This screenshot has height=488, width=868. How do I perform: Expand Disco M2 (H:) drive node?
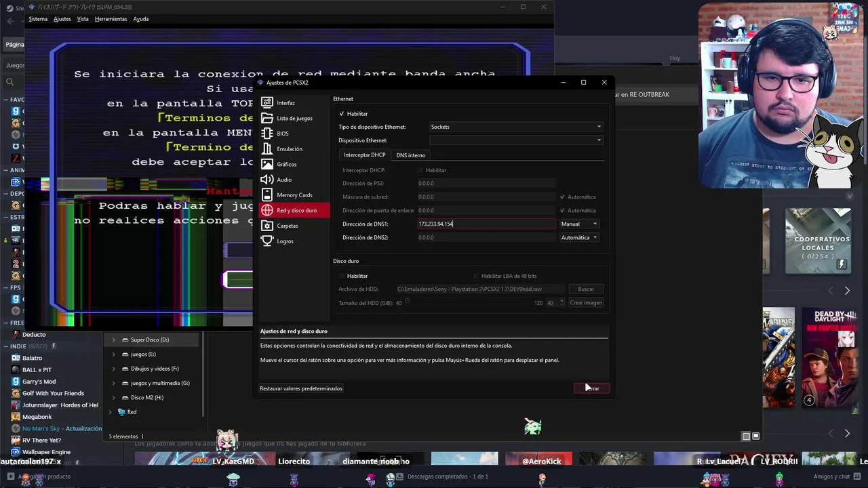point(113,397)
